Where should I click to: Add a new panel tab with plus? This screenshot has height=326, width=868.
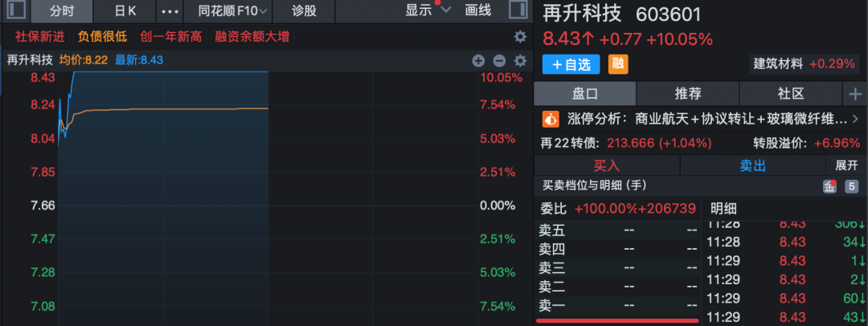(x=855, y=94)
